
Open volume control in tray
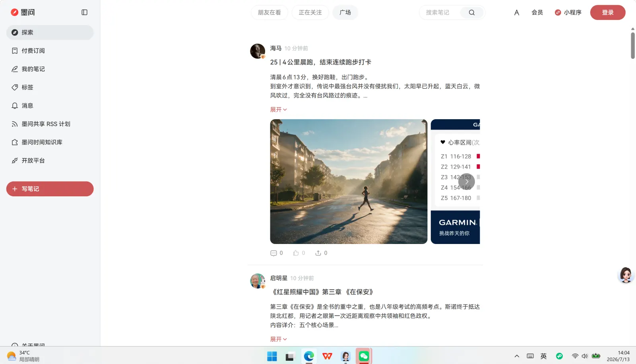584,356
